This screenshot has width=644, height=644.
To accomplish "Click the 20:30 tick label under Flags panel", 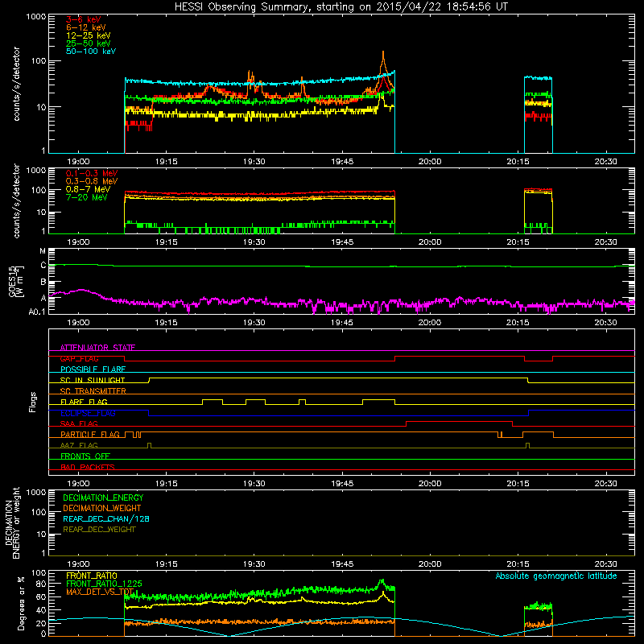I will coord(605,484).
